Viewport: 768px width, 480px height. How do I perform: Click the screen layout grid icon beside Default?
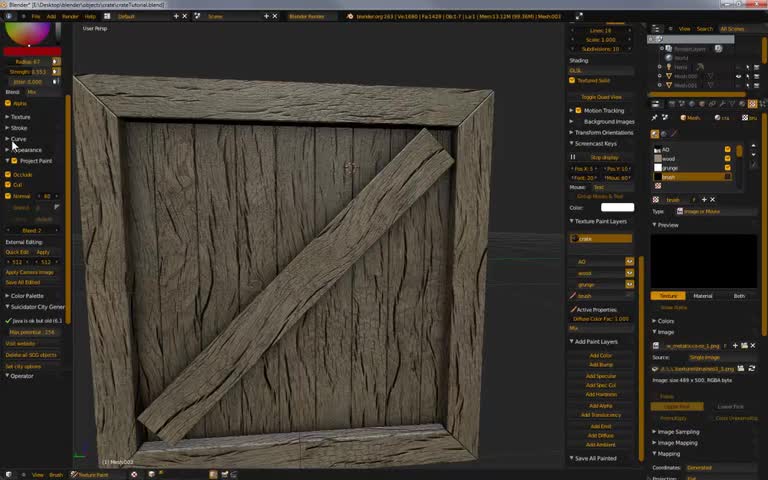coord(107,16)
